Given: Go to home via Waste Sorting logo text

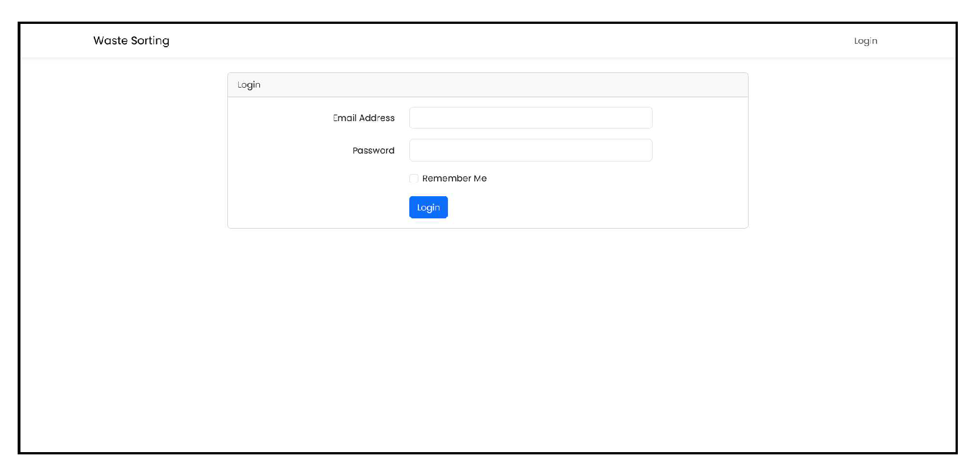Looking at the screenshot, I should (x=131, y=40).
